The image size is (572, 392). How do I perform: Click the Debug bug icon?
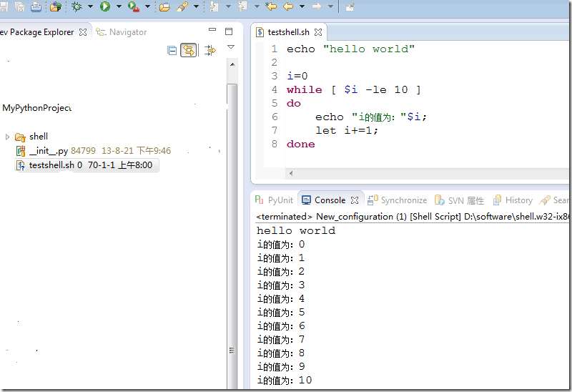[77, 6]
